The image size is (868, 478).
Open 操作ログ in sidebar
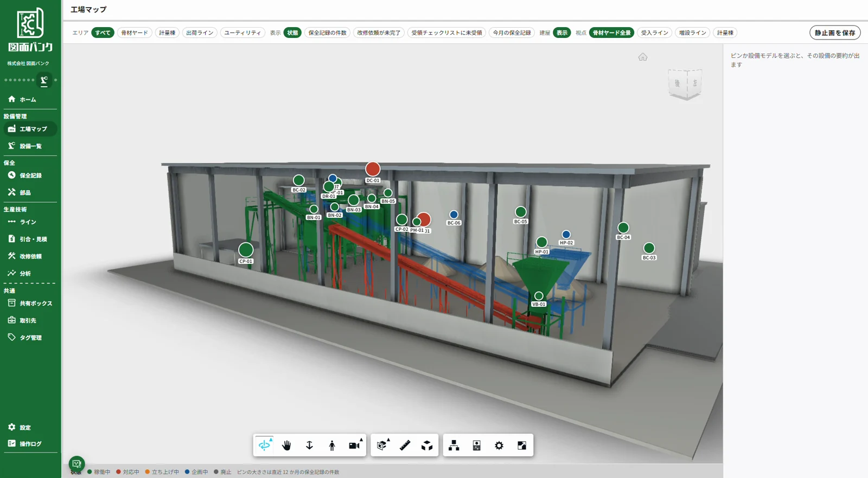click(30, 444)
